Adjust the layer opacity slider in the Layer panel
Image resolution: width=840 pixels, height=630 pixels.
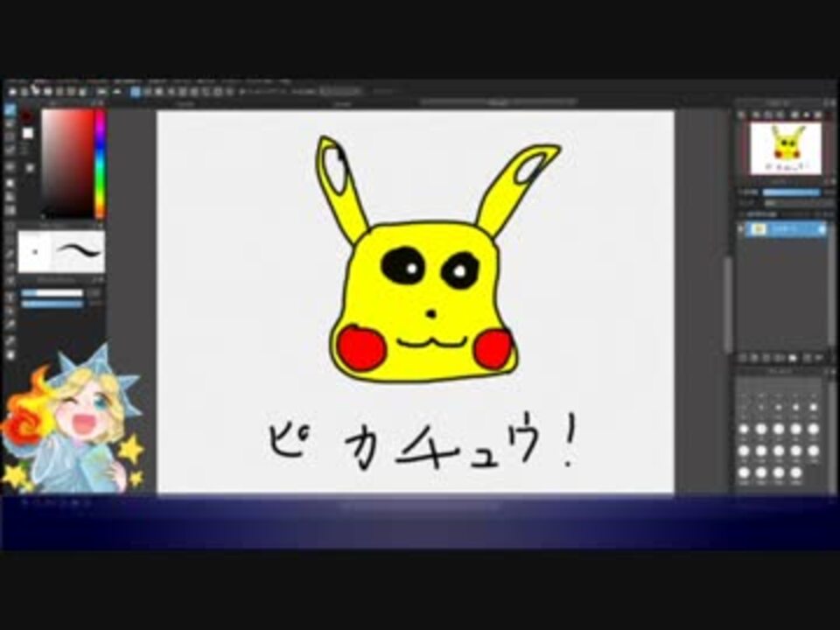point(791,192)
